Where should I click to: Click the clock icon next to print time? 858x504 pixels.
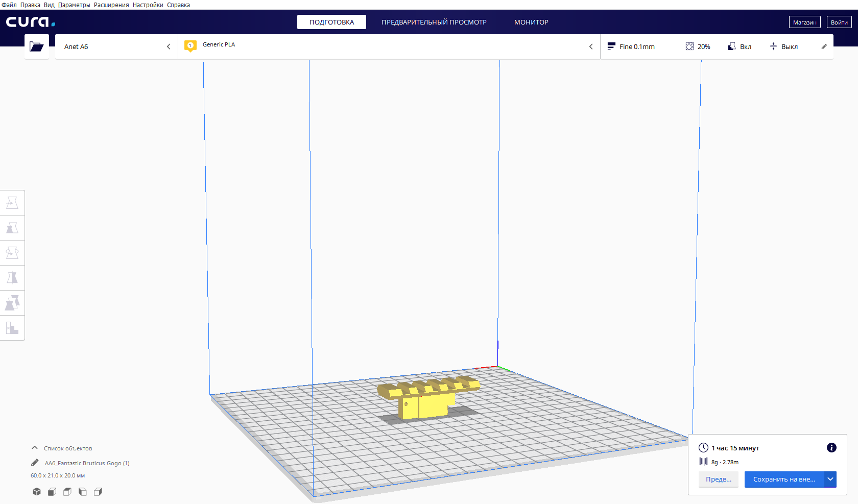(x=703, y=448)
